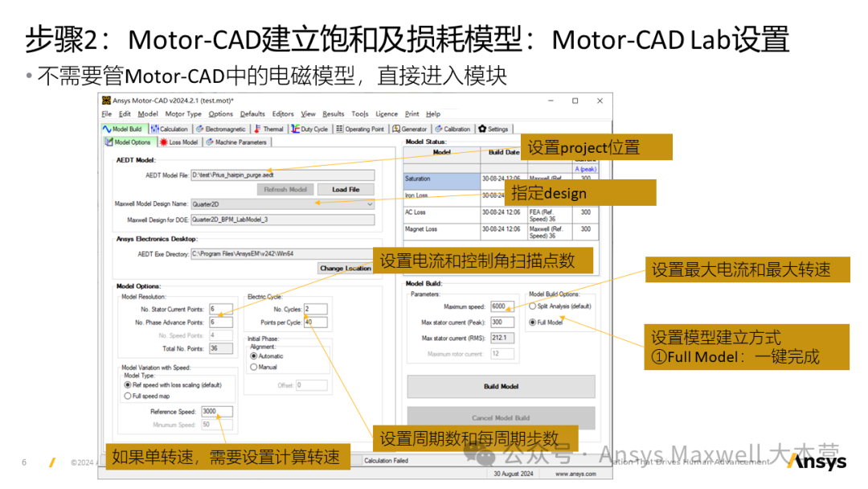Click the Cancel Model Build button
The width and height of the screenshot is (868, 489).
point(501,418)
